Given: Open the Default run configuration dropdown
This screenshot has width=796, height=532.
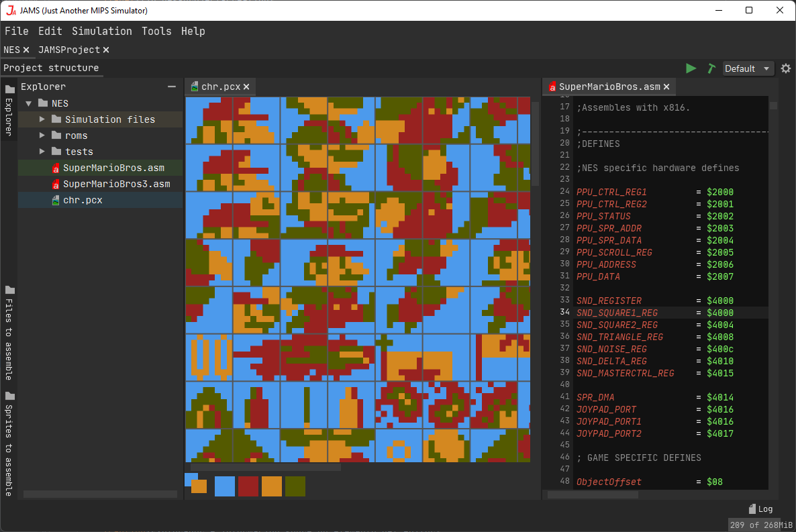Looking at the screenshot, I should (747, 68).
